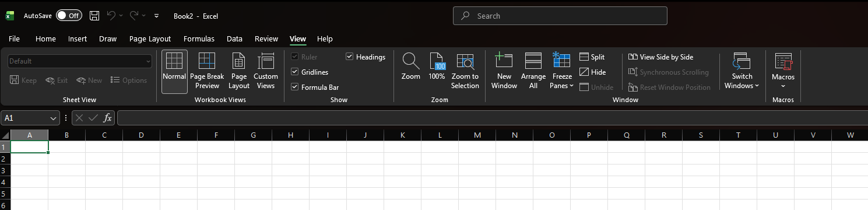Click inside the Search box
The height and width of the screenshot is (210, 868).
point(560,16)
